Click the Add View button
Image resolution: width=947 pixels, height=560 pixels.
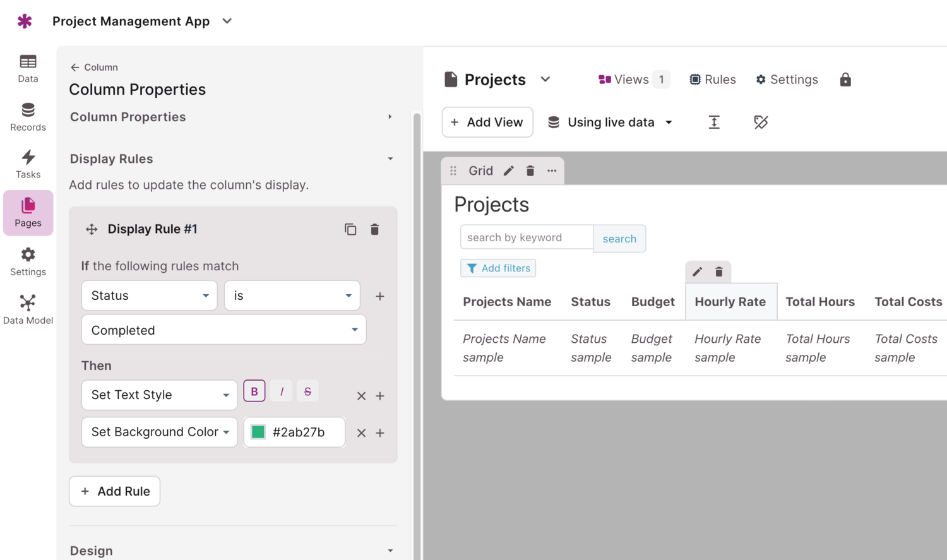[487, 122]
